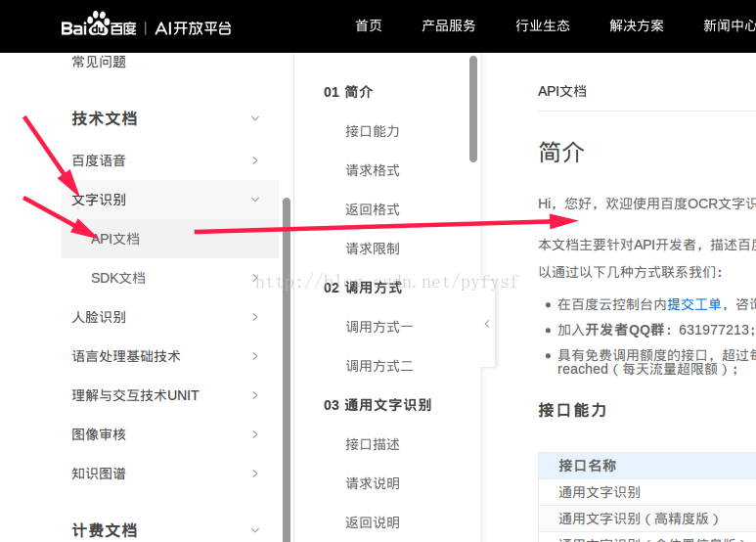The width and height of the screenshot is (756, 542).
Task: Jump to 返回格式 in the outline
Action: pos(373,209)
